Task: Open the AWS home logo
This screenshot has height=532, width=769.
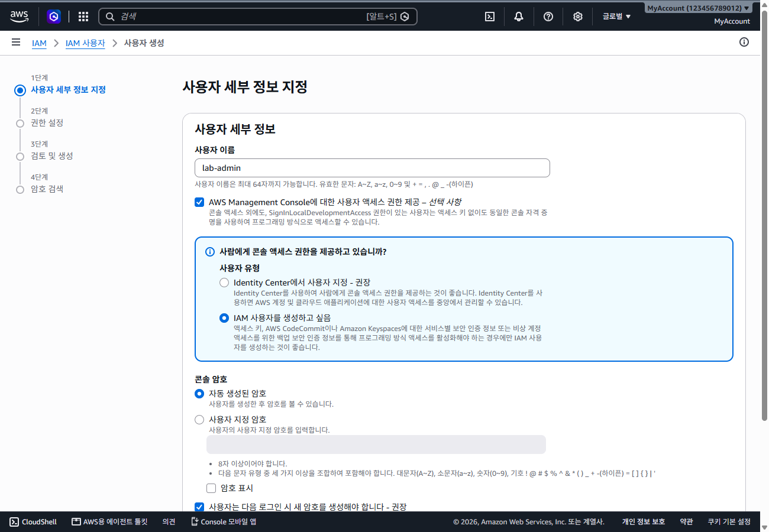Action: click(20, 17)
